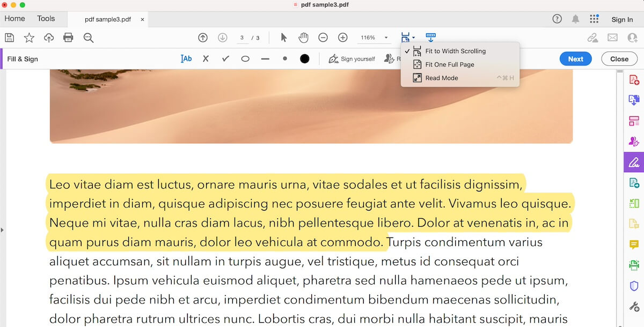Select the Circle annotation tool
This screenshot has height=327, width=644.
click(245, 58)
